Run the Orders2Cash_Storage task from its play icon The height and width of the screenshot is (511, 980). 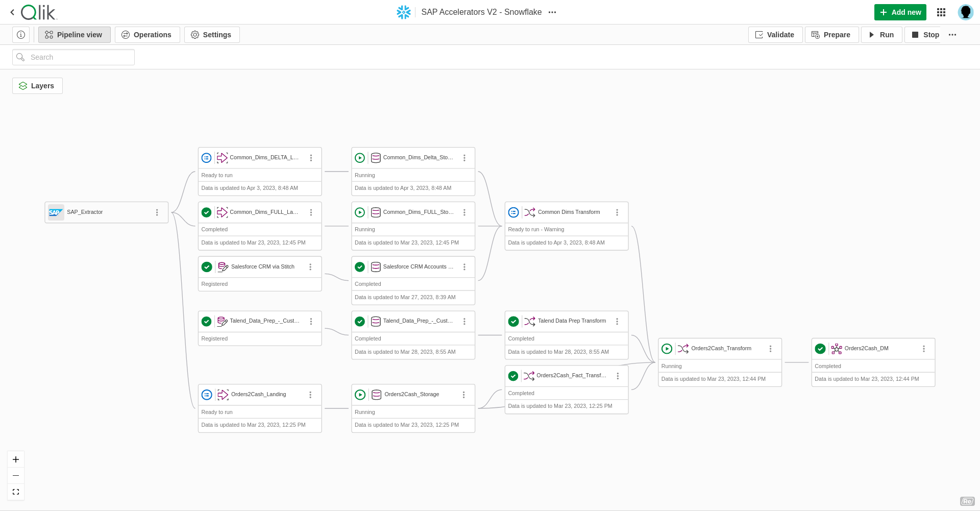point(360,394)
